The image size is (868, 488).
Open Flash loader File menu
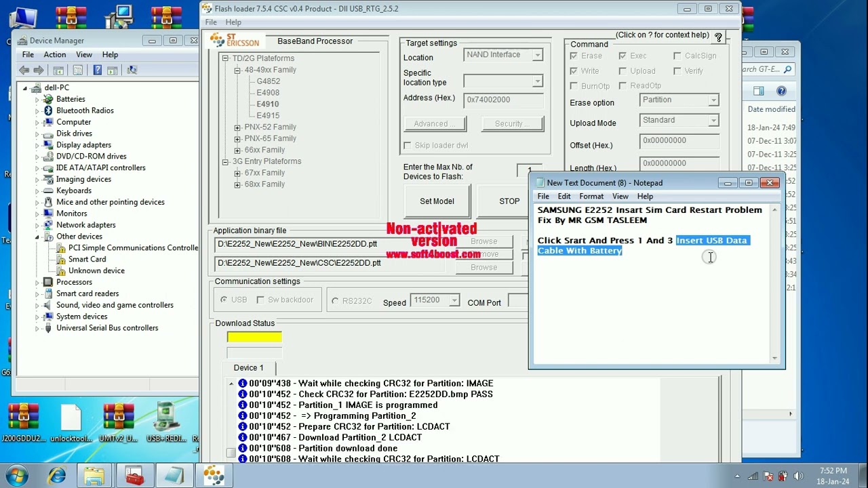(x=211, y=22)
